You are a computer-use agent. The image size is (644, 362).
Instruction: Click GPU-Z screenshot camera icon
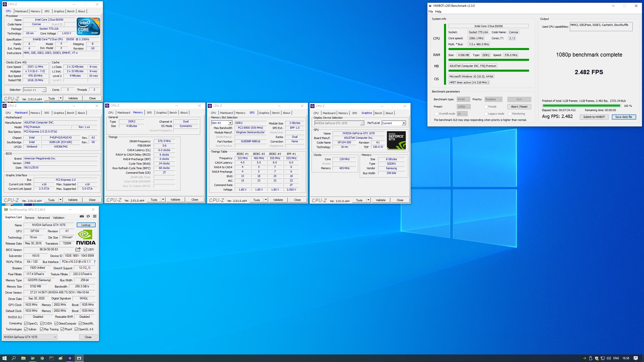pyautogui.click(x=82, y=216)
